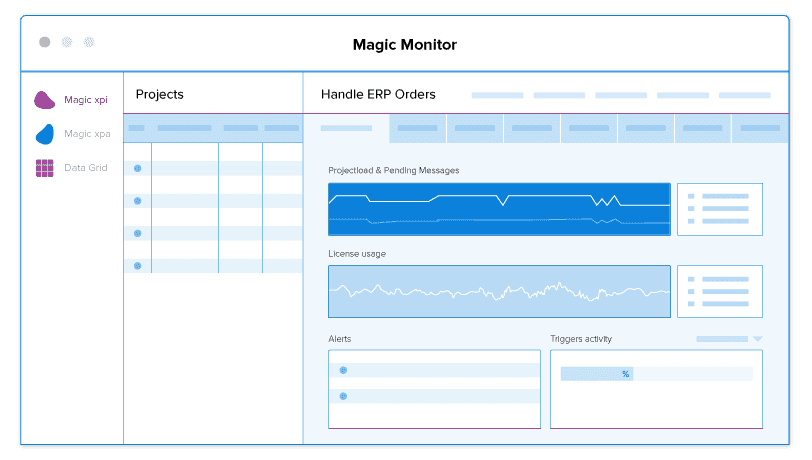Screen dimensions: 812x460
Task: Click first alert row indicator dot
Action: pos(343,370)
